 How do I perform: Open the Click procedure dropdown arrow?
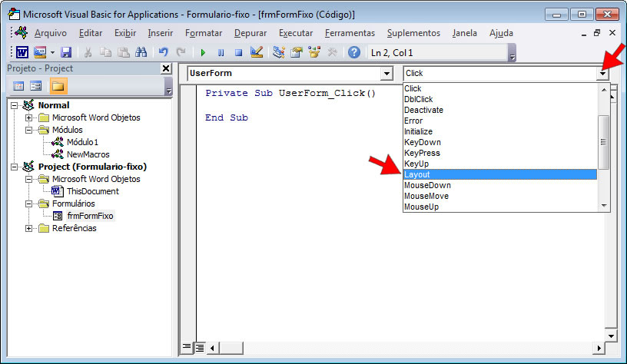click(x=602, y=74)
